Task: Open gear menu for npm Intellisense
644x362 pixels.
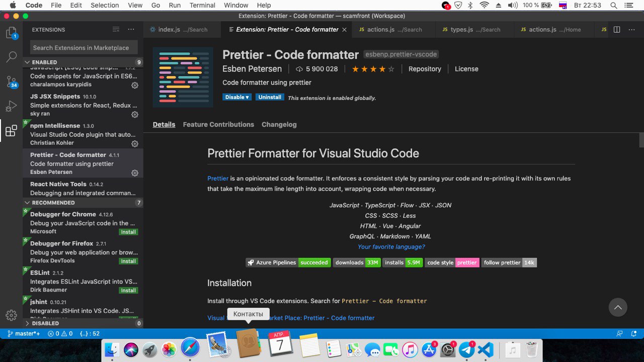Action: click(135, 144)
